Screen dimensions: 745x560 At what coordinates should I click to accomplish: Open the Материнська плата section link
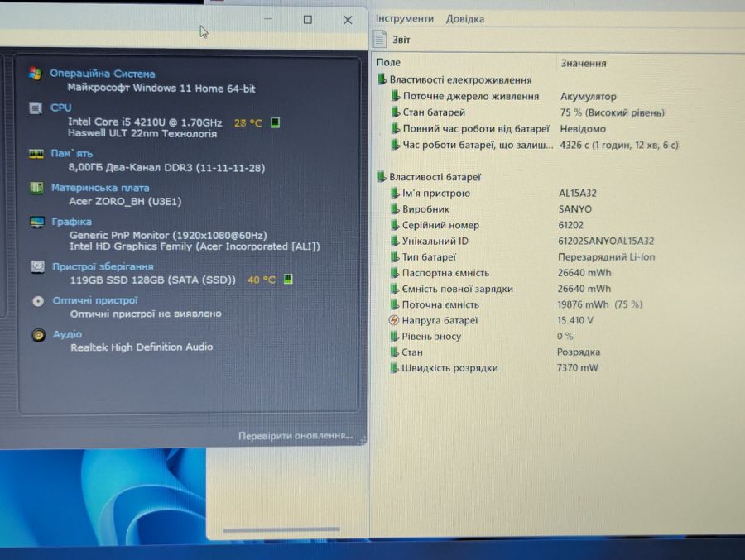coord(100,188)
